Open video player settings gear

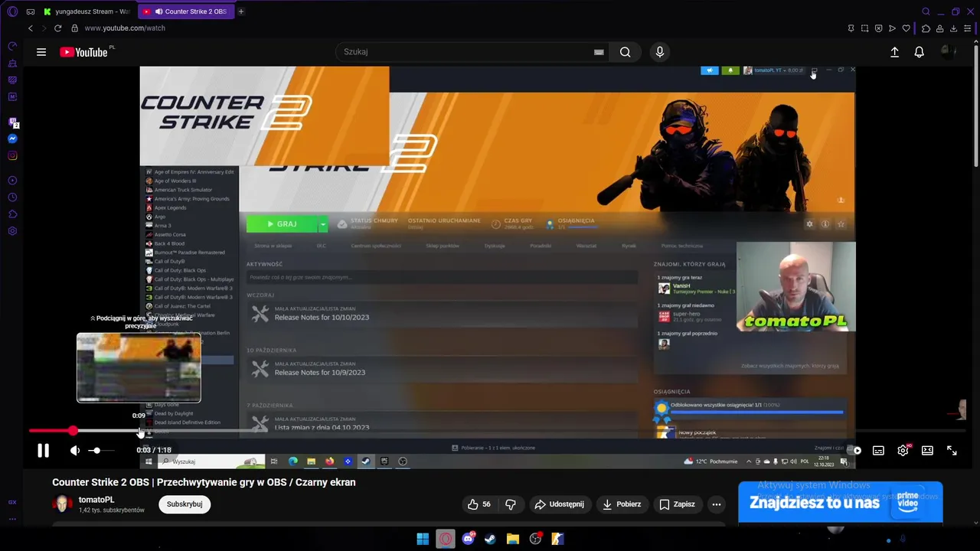click(x=903, y=451)
